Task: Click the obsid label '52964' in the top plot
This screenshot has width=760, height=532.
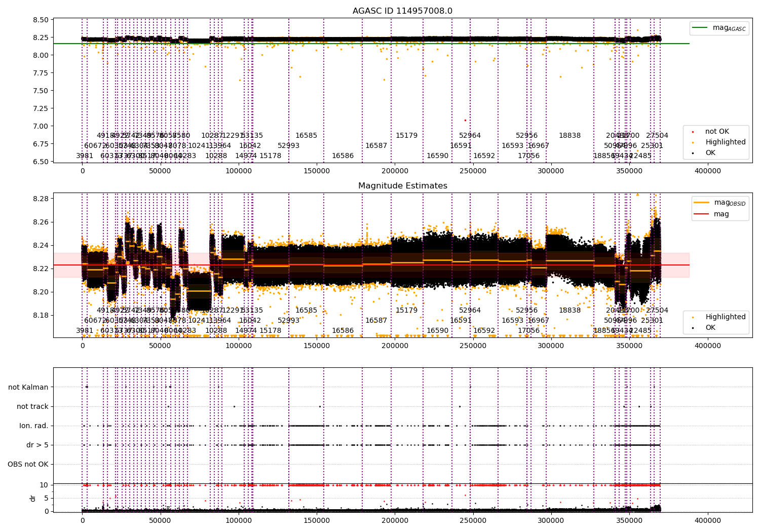Action: click(x=470, y=136)
